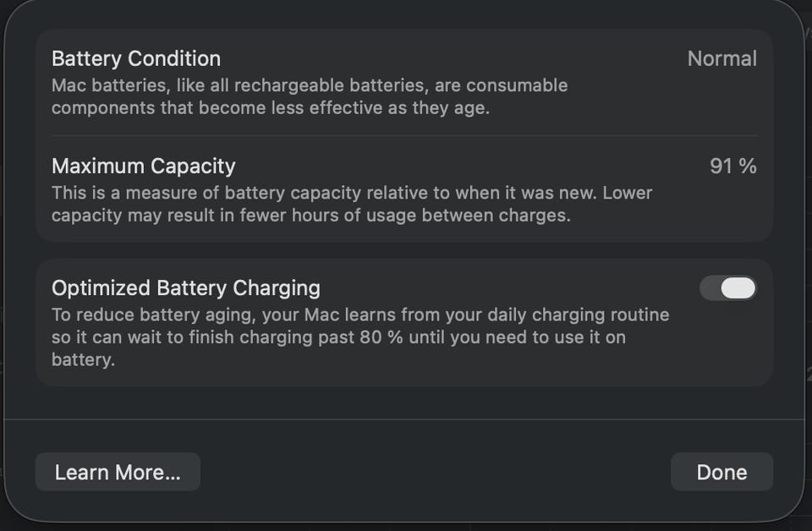Screen dimensions: 812x531
Task: Click the "components that become less effective" line
Action: (x=271, y=108)
